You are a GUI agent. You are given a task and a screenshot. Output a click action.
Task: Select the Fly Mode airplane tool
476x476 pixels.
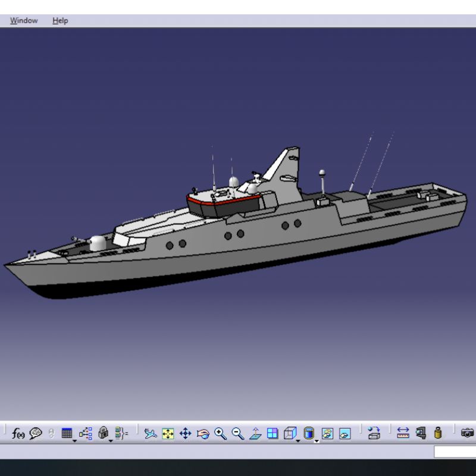pos(150,433)
